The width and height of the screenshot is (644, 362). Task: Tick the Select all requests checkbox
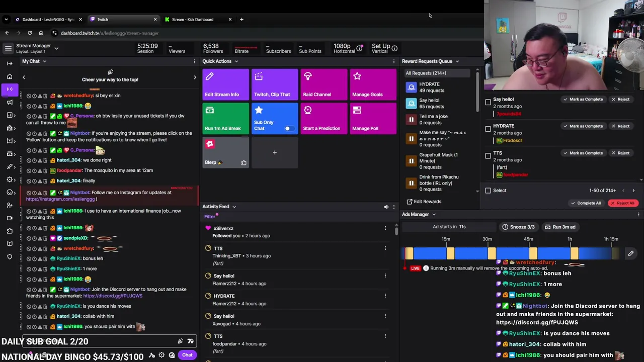pos(488,191)
